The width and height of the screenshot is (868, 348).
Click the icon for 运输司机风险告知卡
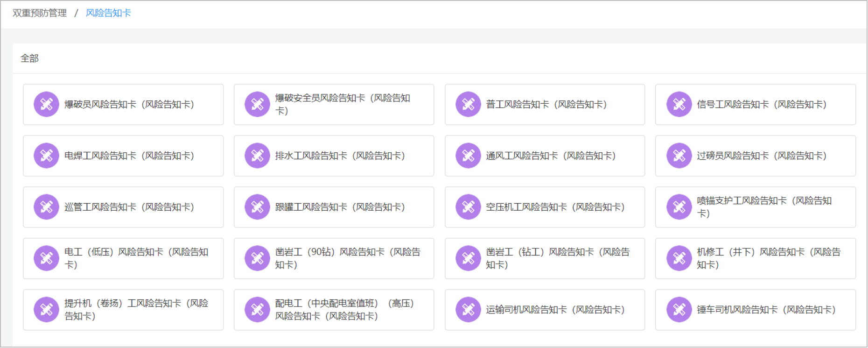click(468, 310)
